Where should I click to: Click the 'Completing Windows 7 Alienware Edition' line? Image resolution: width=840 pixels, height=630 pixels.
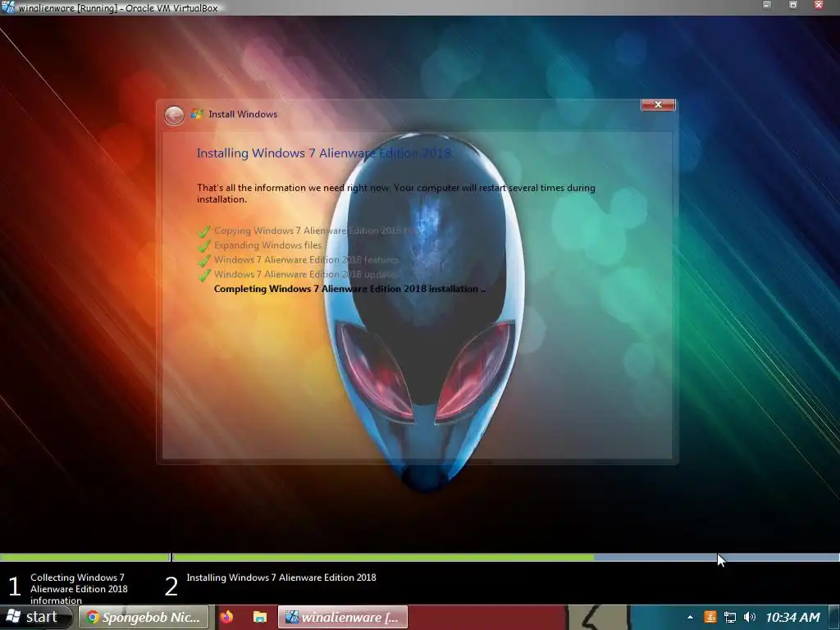point(349,289)
